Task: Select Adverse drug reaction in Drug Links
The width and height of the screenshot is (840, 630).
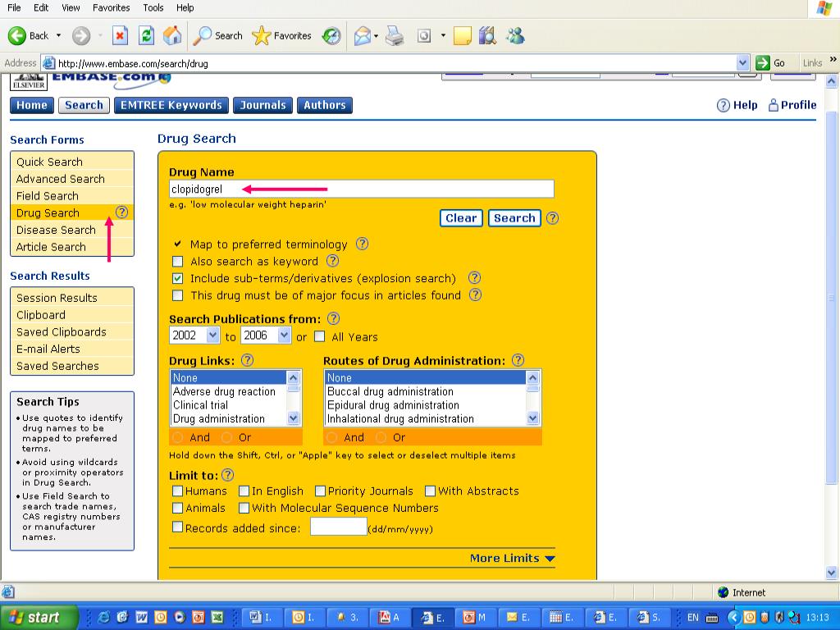Action: pos(224,391)
